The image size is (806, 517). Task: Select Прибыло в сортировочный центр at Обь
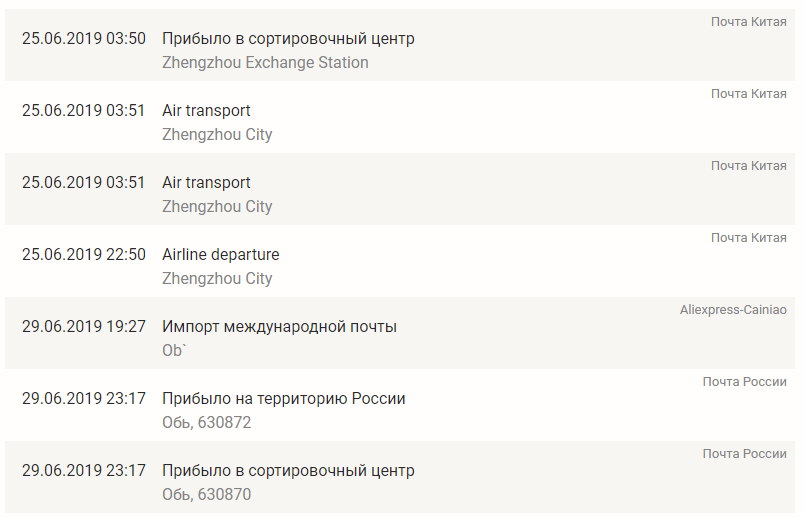point(288,470)
